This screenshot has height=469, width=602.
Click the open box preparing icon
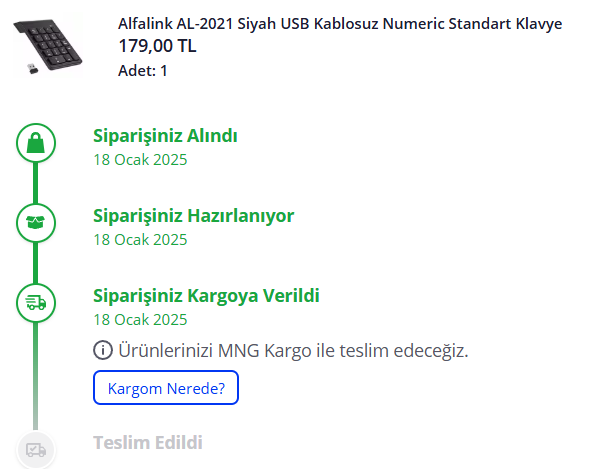(36, 222)
